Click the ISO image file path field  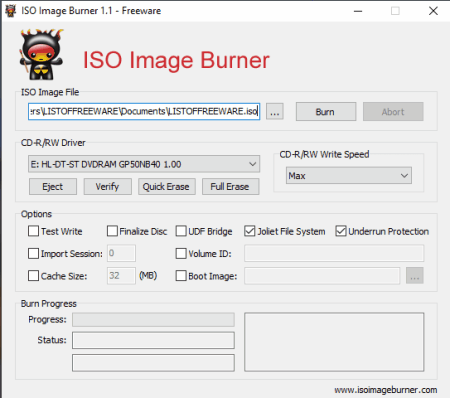pyautogui.click(x=144, y=111)
